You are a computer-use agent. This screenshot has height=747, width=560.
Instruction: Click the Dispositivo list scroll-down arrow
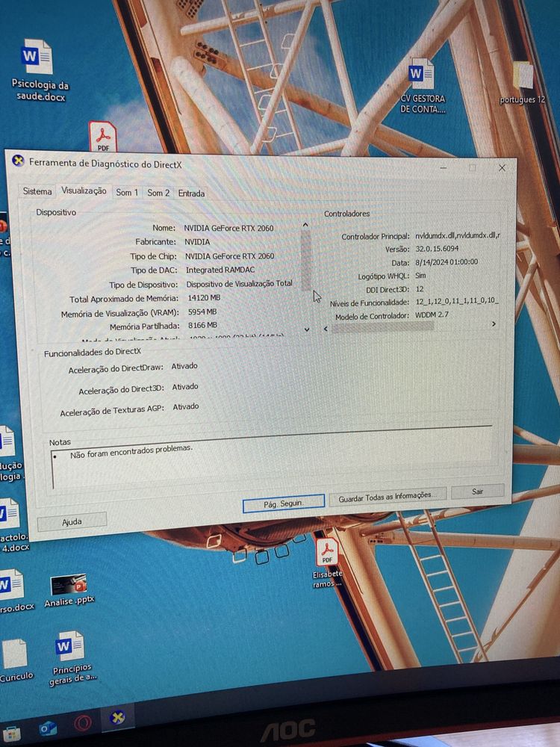click(x=307, y=329)
